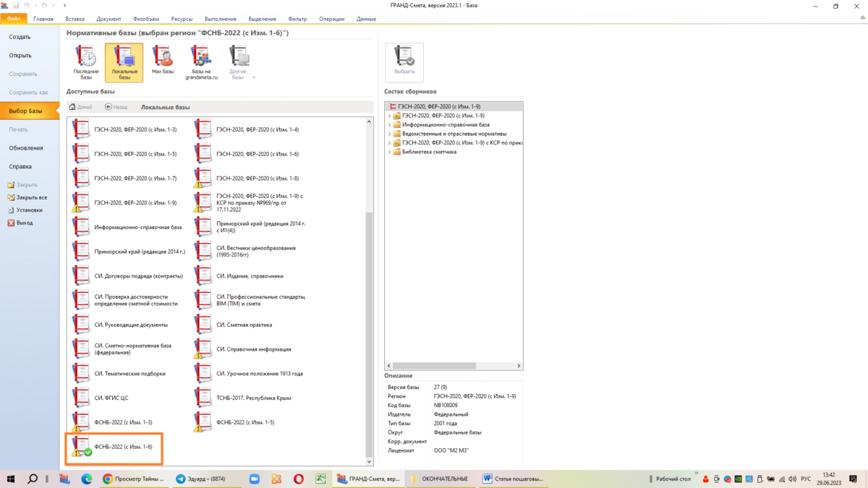868x488 pixels.
Task: Select СИ. Договоры подряда (контракты)
Action: 127,276
